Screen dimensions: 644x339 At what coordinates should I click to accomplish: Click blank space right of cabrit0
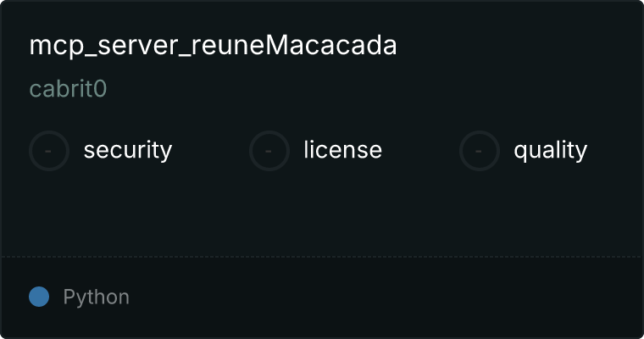point(369,89)
